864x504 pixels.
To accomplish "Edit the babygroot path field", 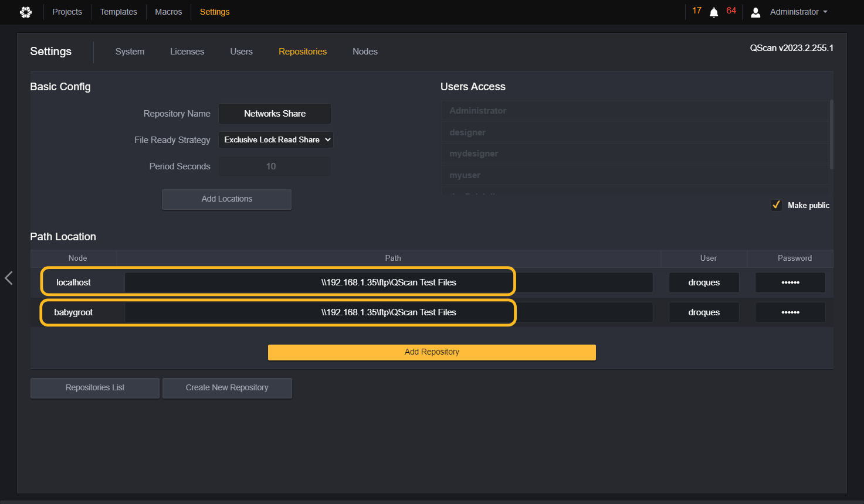I will (388, 312).
